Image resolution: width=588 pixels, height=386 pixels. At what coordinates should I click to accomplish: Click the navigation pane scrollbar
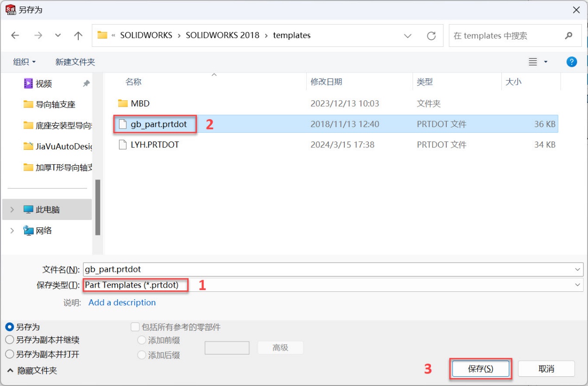[98, 207]
